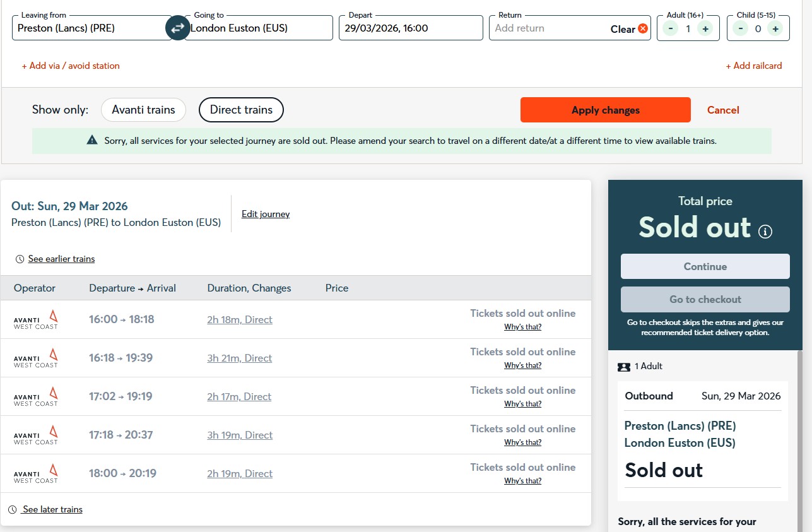Click the Continue button

705,266
